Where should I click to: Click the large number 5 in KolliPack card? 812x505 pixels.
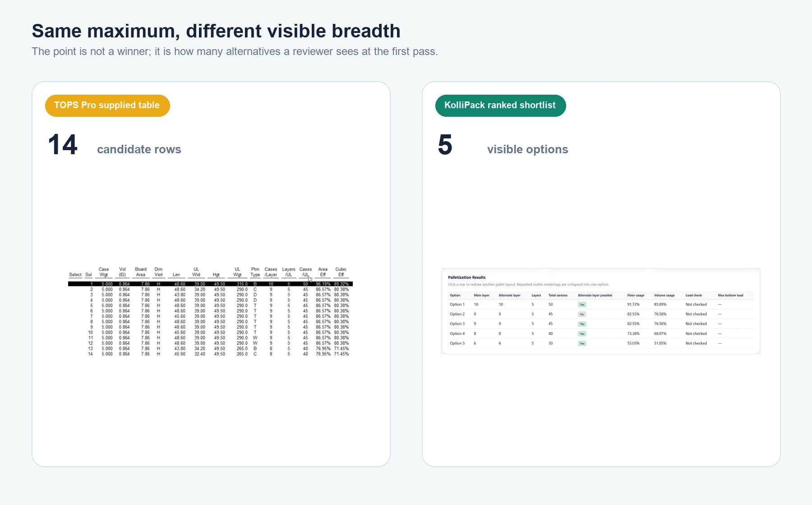[445, 145]
